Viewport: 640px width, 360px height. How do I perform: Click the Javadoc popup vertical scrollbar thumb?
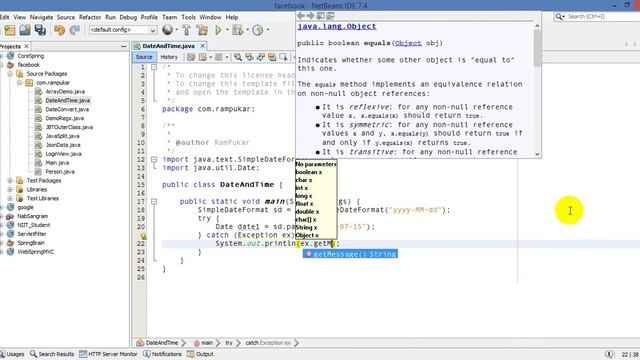pos(537,48)
